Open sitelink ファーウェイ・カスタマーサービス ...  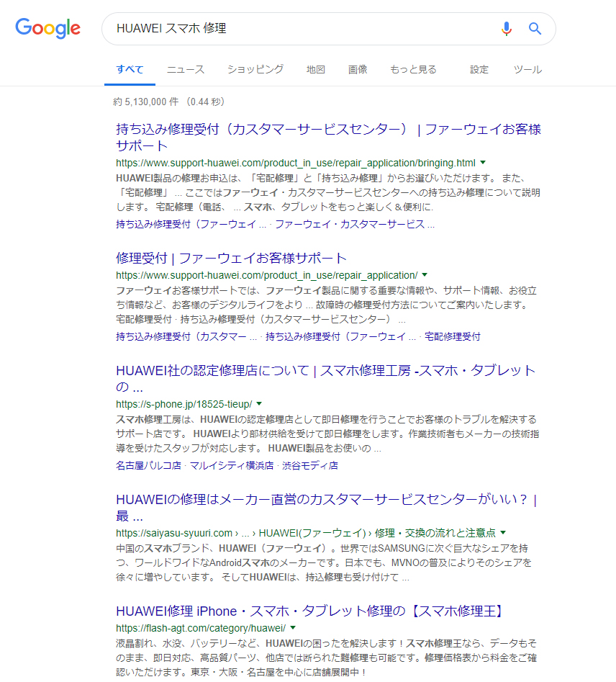[x=355, y=224]
